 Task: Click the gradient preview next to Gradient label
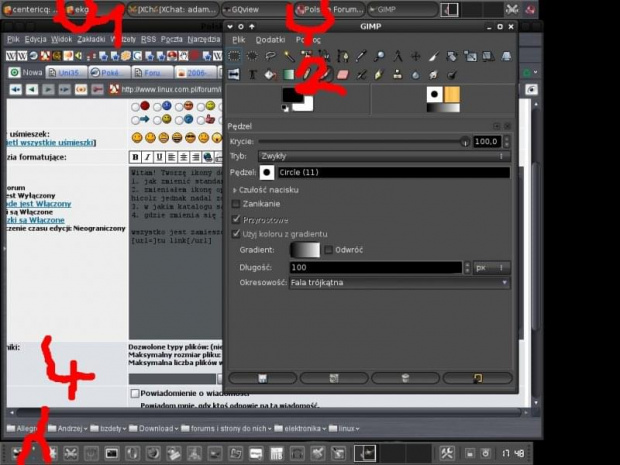click(305, 250)
